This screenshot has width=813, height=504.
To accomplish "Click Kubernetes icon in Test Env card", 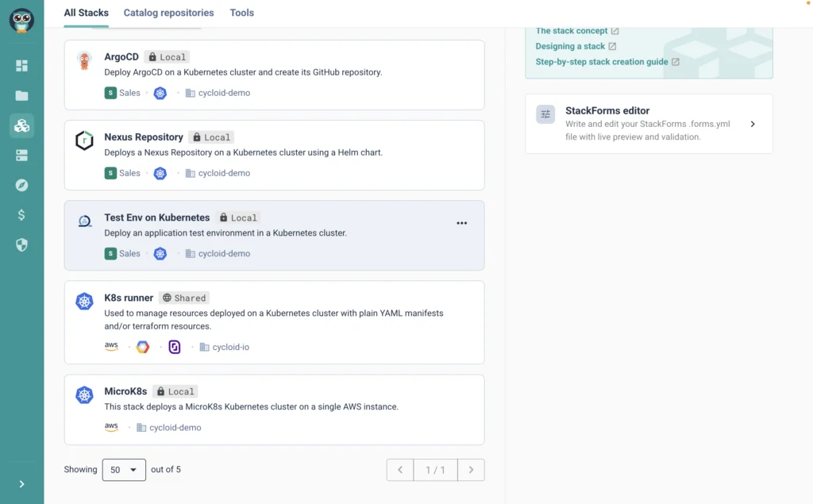I will [x=160, y=253].
